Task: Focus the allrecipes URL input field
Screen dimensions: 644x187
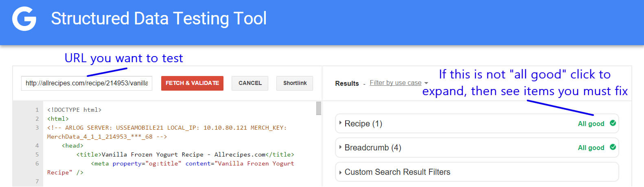Action: click(86, 83)
